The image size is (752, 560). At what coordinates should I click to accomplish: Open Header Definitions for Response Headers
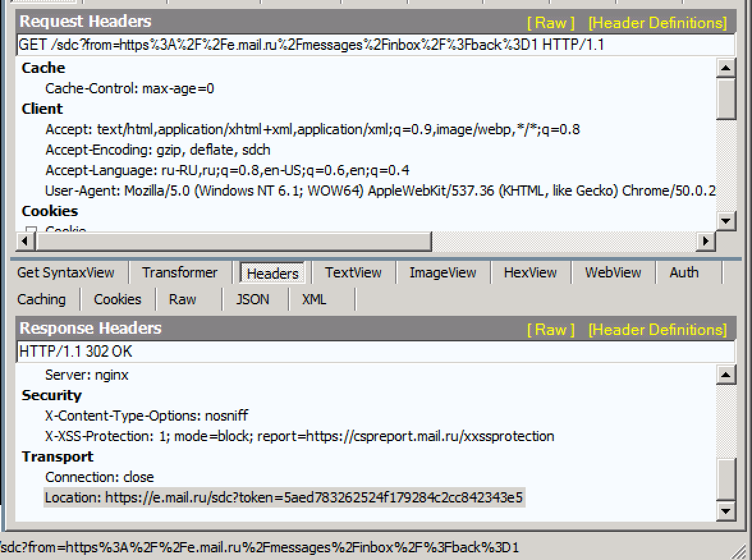point(657,329)
